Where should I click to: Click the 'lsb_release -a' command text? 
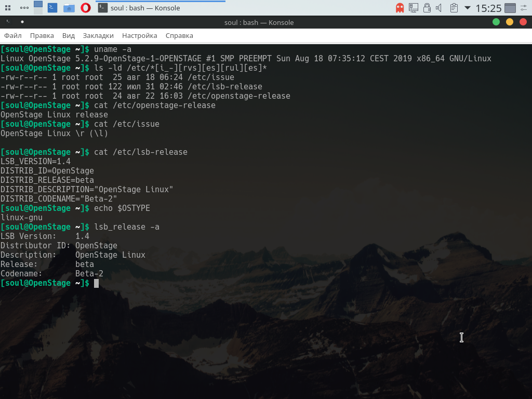[x=127, y=227]
